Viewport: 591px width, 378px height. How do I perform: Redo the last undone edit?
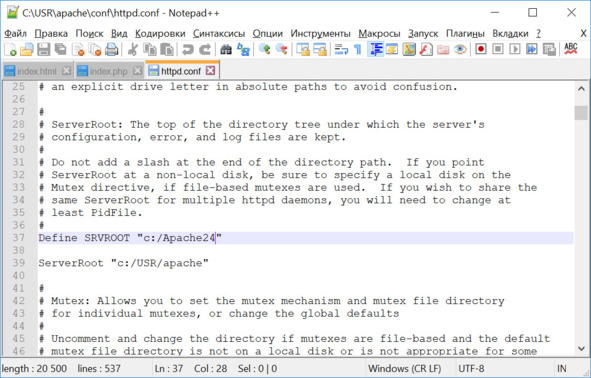205,50
